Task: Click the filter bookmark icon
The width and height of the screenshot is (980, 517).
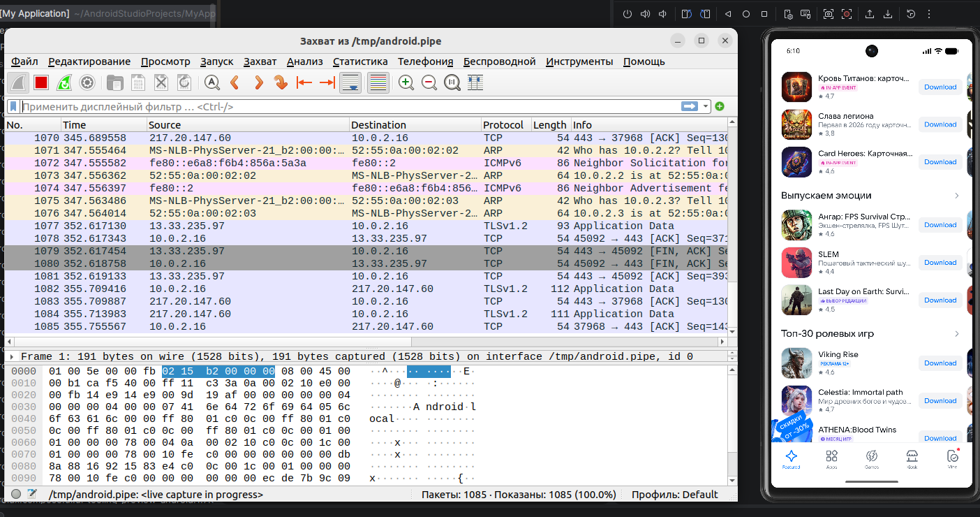Action: (13, 107)
